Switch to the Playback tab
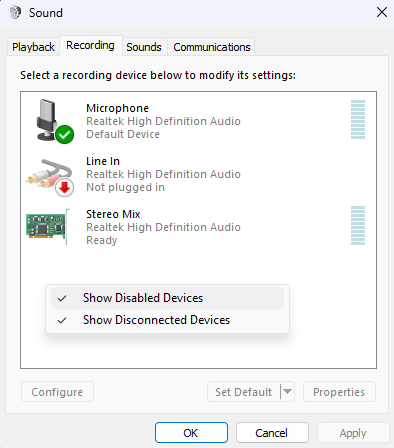Image resolution: width=394 pixels, height=448 pixels. (33, 47)
